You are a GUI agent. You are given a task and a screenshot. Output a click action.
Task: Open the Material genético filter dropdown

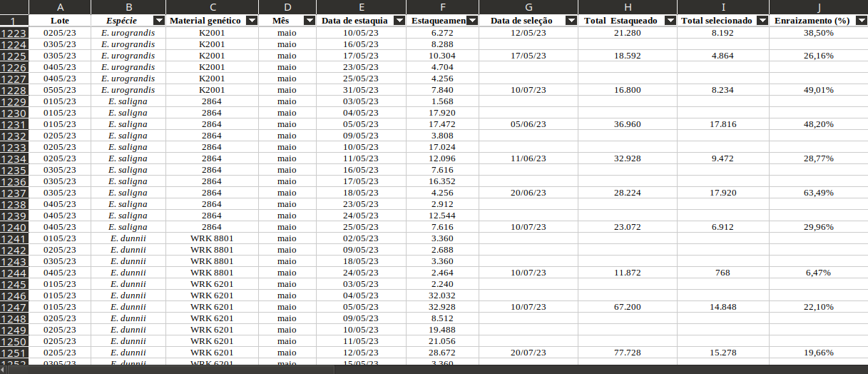251,21
